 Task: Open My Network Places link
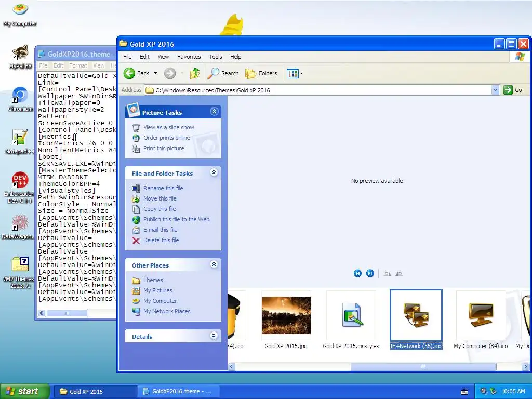[x=167, y=312]
